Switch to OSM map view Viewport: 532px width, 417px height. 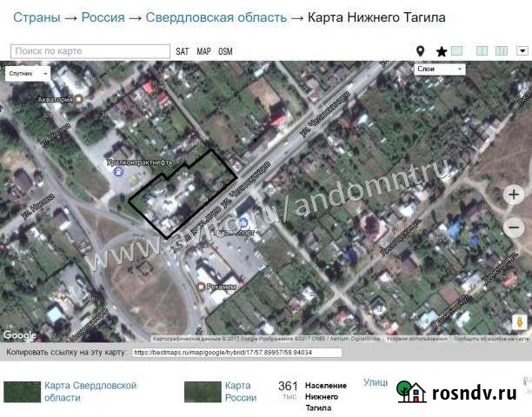pyautogui.click(x=225, y=52)
